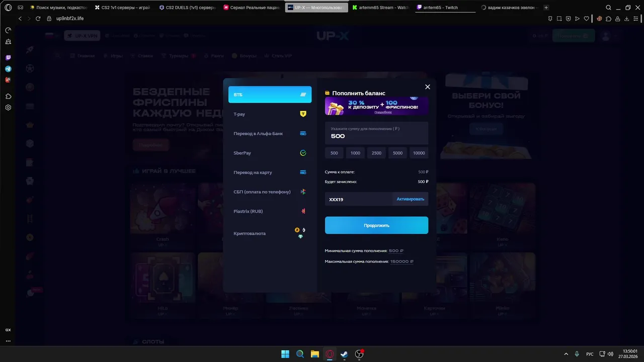Click the 30% deposit bonus banner
The image size is (644, 362).
coord(376,106)
